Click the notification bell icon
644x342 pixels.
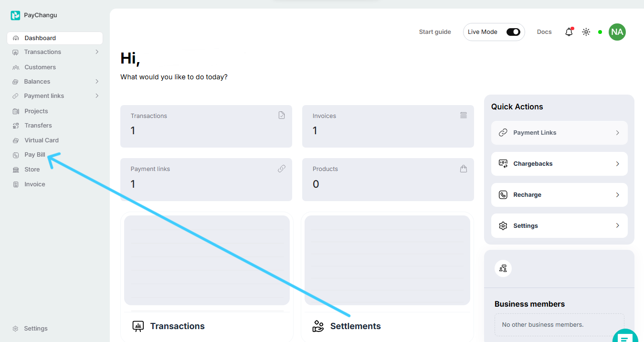point(569,32)
